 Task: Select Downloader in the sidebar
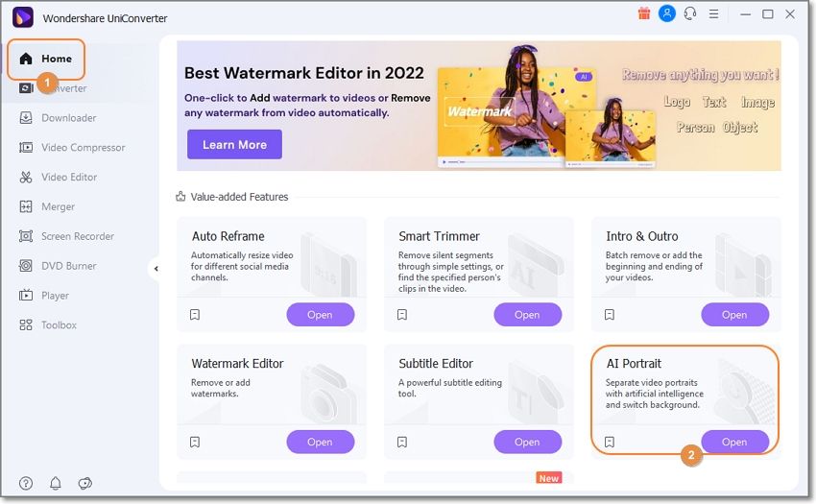[68, 118]
